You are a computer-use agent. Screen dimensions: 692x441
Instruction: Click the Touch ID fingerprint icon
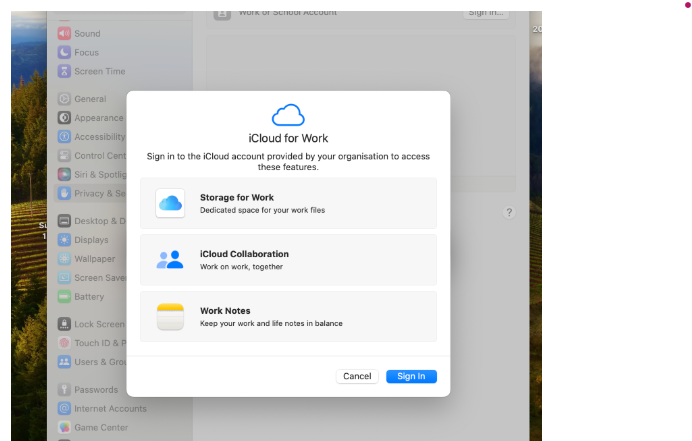[x=64, y=343]
